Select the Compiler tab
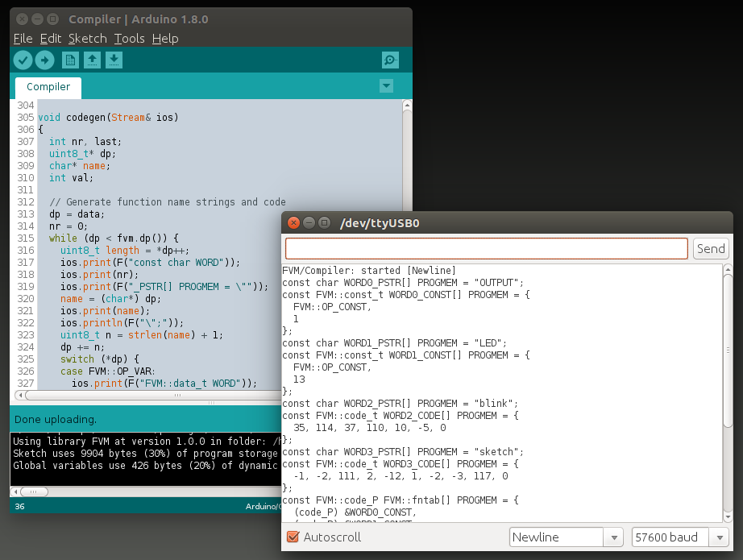Image resolution: width=743 pixels, height=560 pixels. pos(48,87)
